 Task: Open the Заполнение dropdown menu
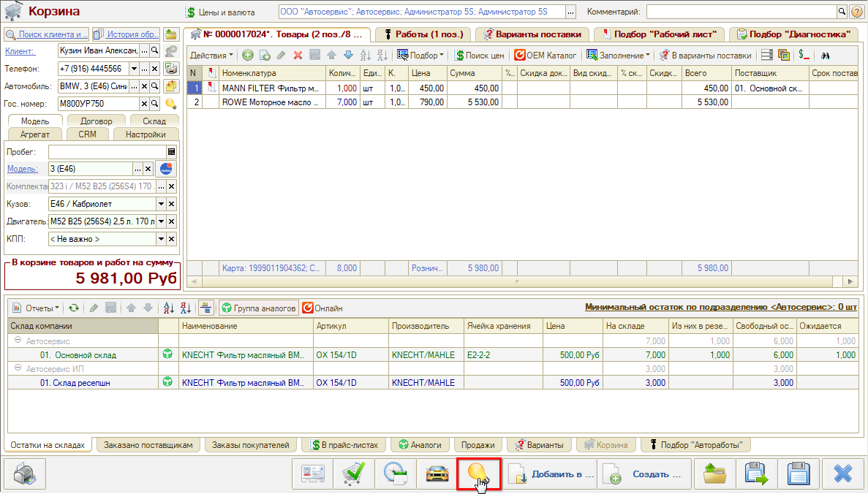tap(619, 56)
